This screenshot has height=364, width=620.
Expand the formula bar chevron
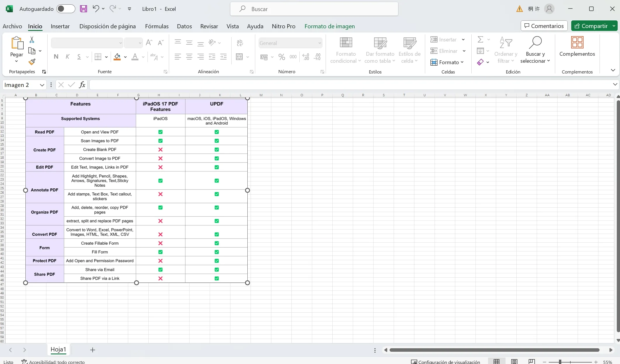tap(615, 85)
